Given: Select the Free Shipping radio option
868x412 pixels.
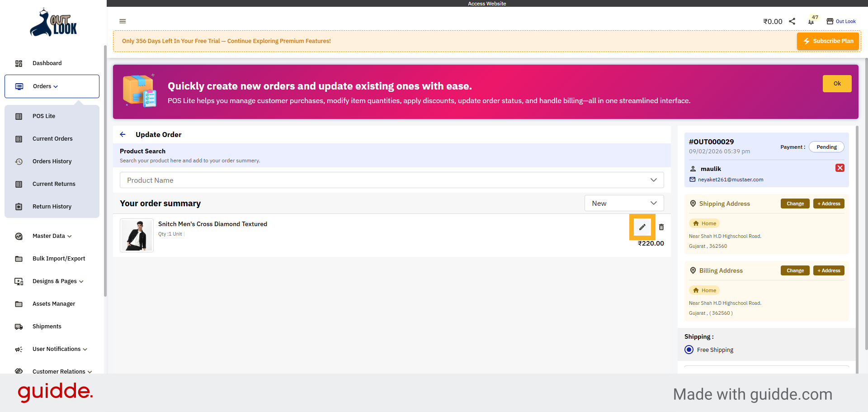Looking at the screenshot, I should click(689, 350).
